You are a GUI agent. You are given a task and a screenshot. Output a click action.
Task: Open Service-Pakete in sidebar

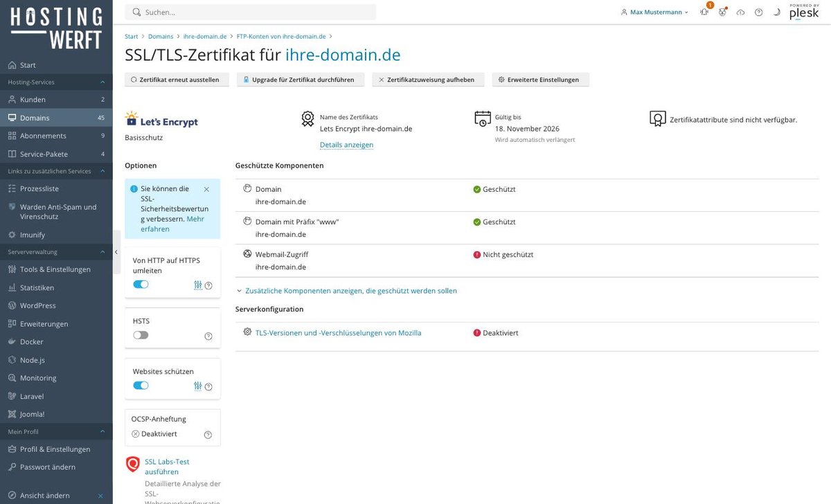point(56,154)
